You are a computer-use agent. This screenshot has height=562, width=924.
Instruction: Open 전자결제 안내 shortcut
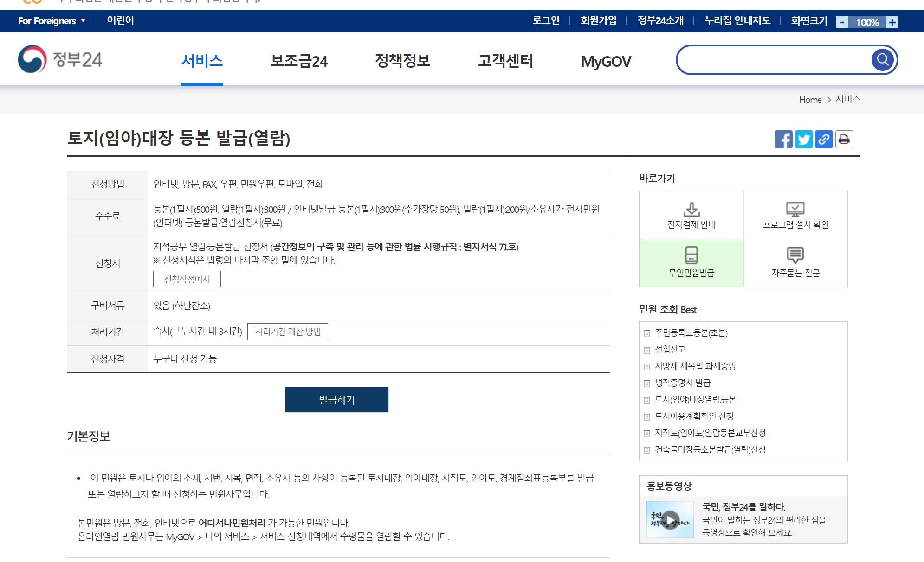click(x=691, y=215)
